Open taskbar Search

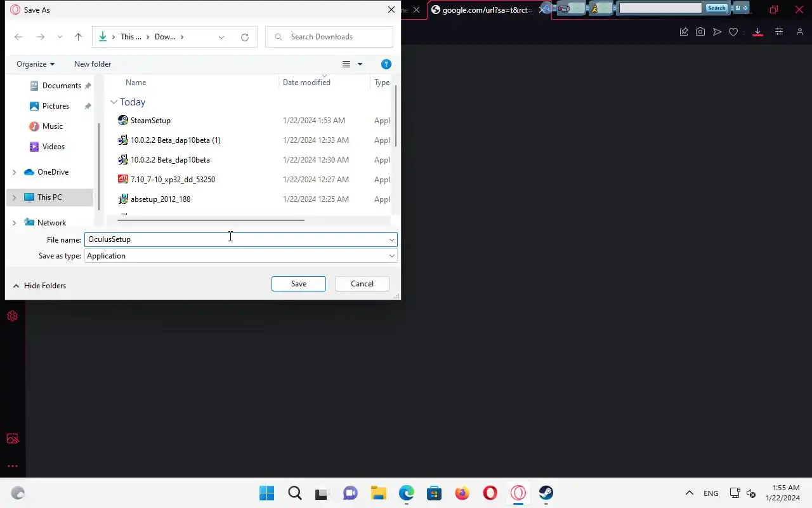point(295,493)
